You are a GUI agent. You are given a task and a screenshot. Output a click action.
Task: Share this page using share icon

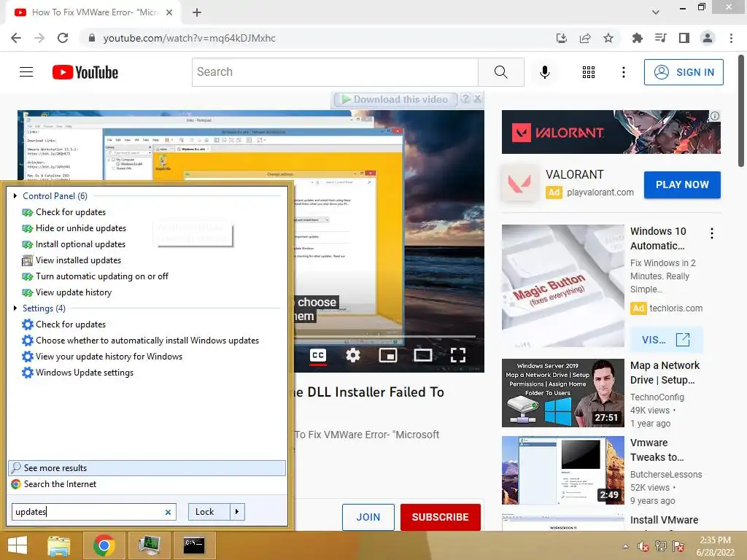tap(585, 38)
